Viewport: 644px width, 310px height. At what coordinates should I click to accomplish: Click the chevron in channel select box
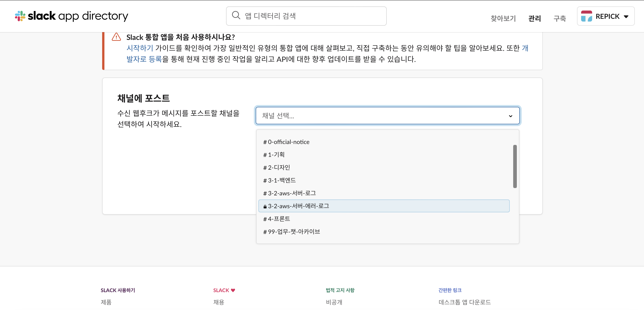coord(510,116)
